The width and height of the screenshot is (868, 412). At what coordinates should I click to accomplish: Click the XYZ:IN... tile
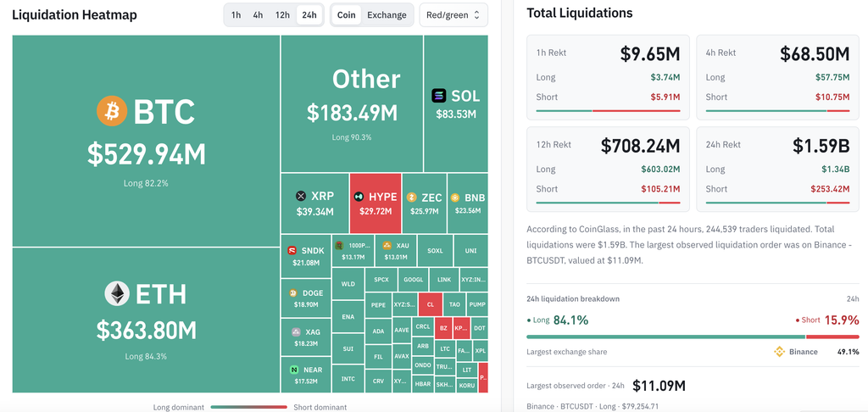coord(474,280)
